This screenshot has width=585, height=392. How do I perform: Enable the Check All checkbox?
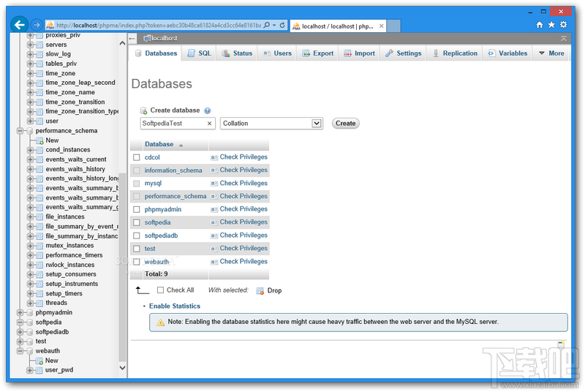[x=160, y=290]
